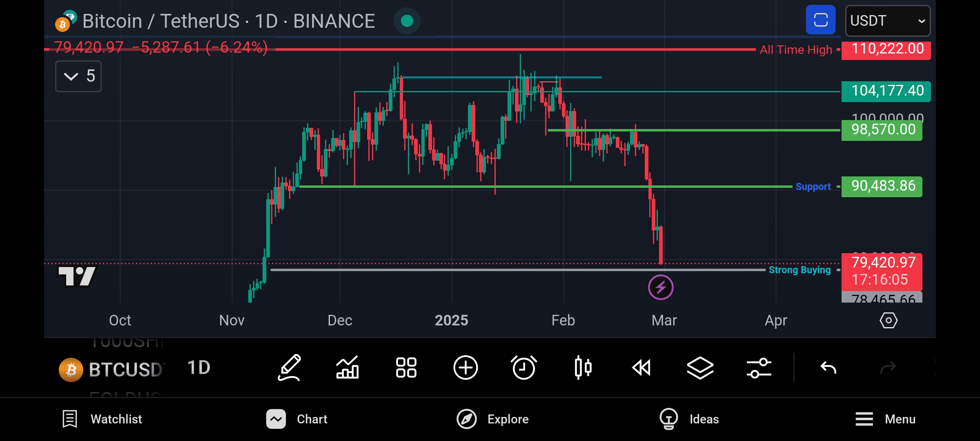The image size is (980, 441).
Task: Switch to the Watchlist tab
Action: pos(102,419)
